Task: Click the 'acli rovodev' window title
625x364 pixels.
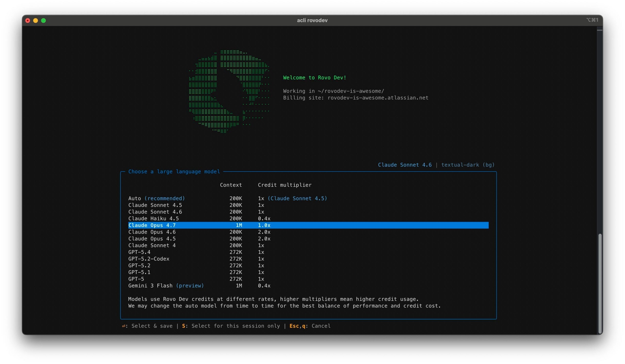Action: (312, 20)
